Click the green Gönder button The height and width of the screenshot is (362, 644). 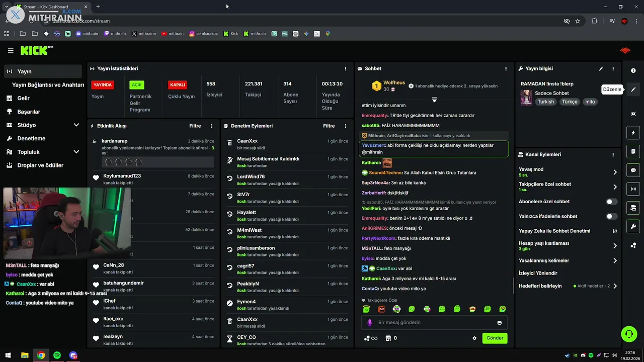[x=495, y=338]
